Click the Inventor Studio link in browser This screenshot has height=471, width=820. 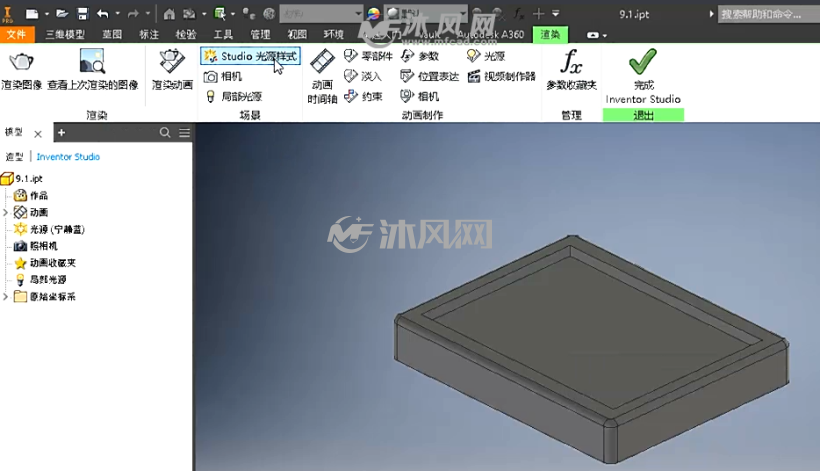[68, 157]
